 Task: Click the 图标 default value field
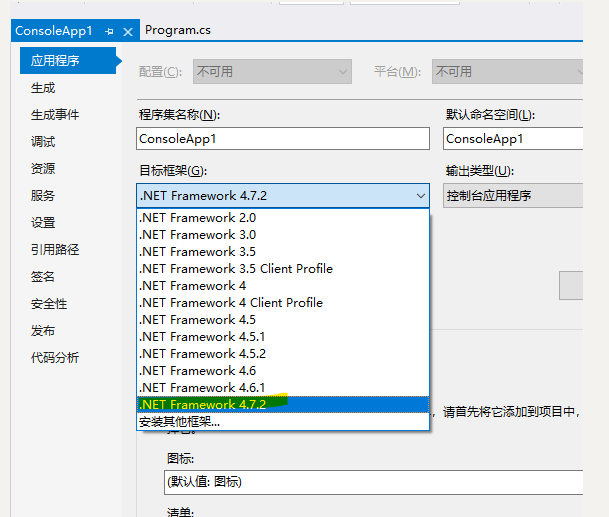373,482
